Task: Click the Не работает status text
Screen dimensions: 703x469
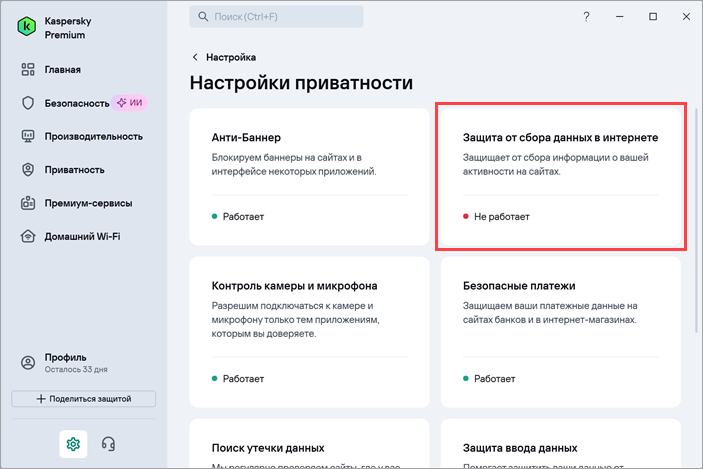Action: [501, 217]
